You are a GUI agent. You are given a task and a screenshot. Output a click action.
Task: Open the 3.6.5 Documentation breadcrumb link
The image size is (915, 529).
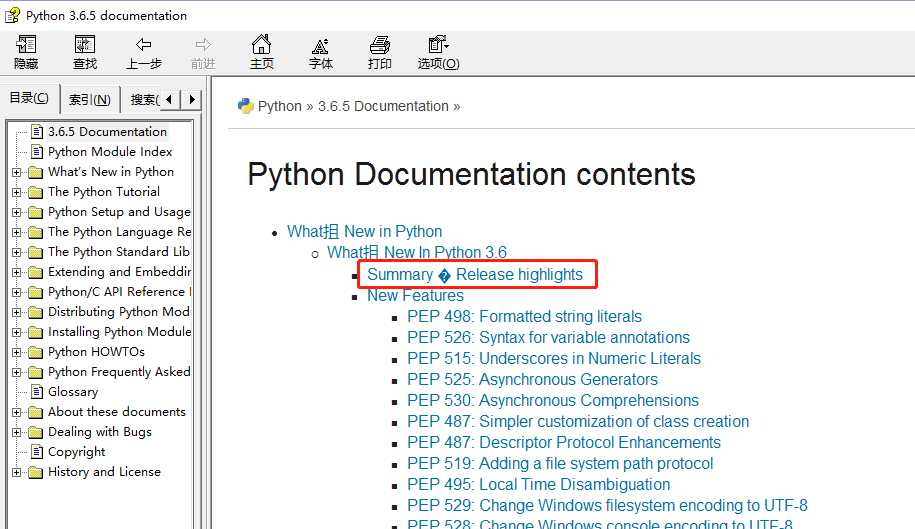(x=383, y=106)
